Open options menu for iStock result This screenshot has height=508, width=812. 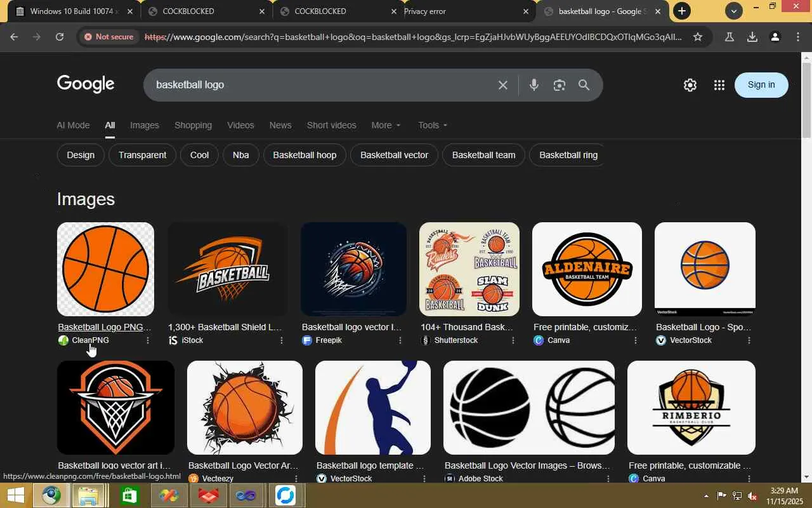(x=282, y=340)
